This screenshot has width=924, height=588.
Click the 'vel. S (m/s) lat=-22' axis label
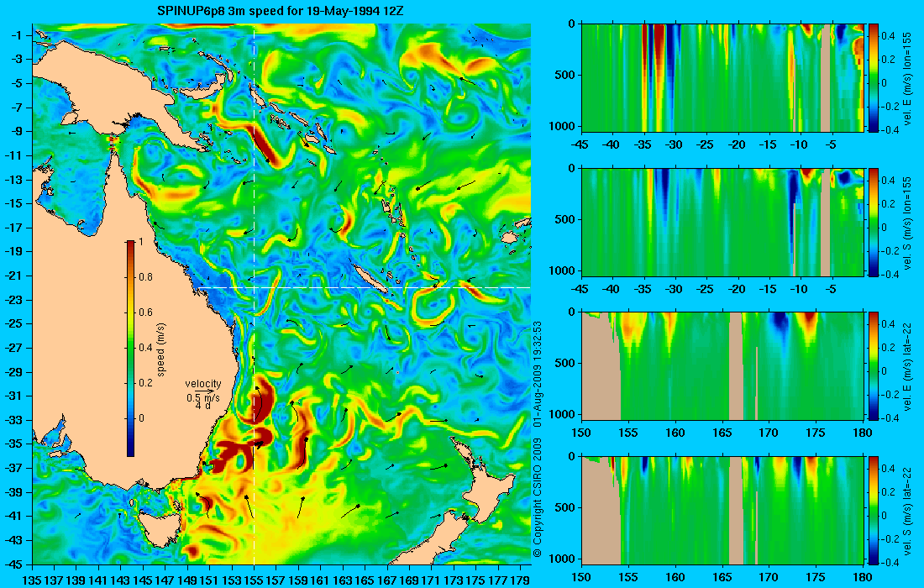tap(907, 510)
